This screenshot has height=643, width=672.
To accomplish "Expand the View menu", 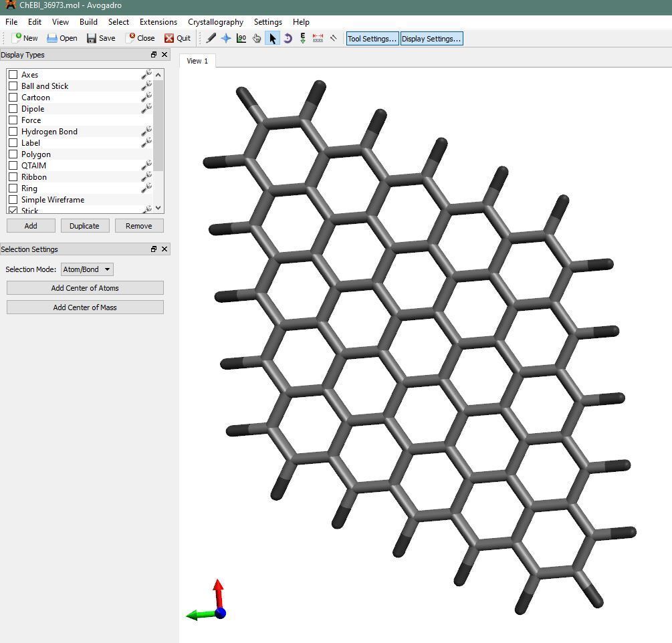I will 60,21.
